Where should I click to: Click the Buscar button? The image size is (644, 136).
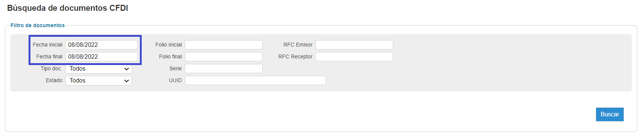[610, 114]
